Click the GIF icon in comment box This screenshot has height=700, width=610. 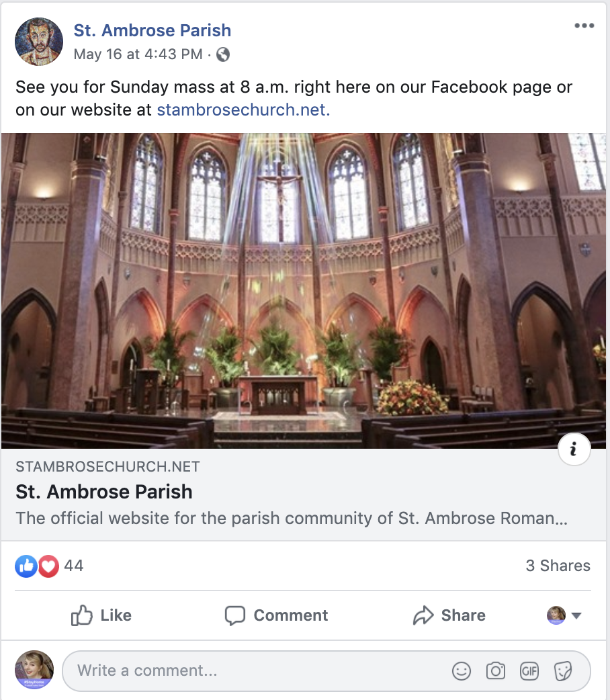(x=529, y=670)
